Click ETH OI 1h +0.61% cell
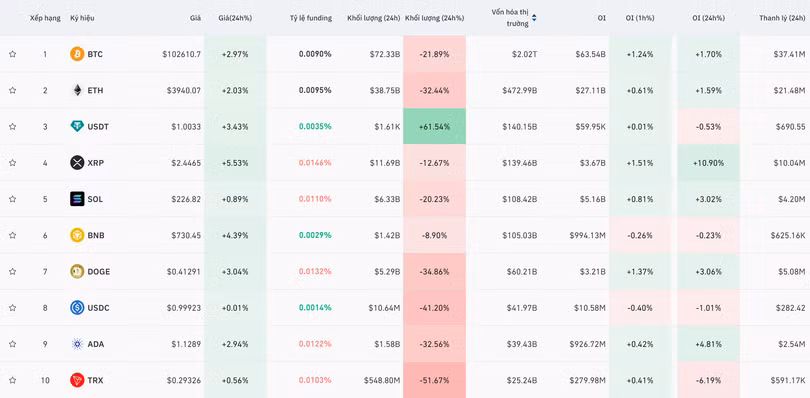810x398 pixels. tap(641, 90)
